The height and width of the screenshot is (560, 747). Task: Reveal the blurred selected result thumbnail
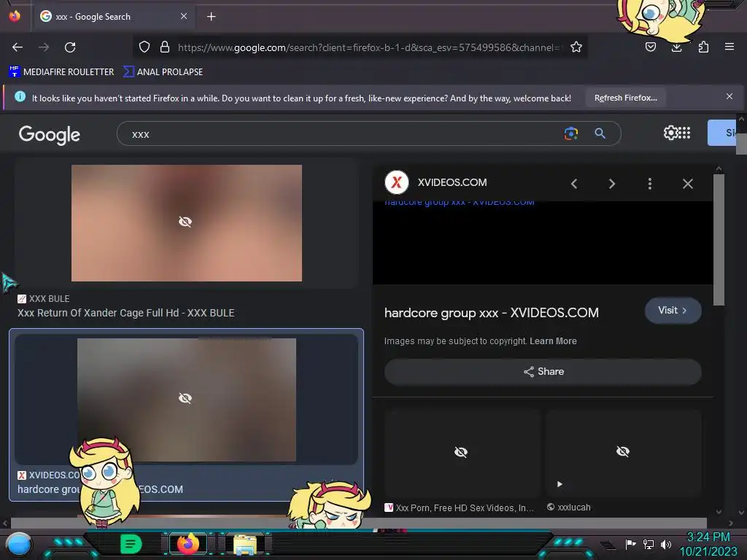[x=185, y=398]
